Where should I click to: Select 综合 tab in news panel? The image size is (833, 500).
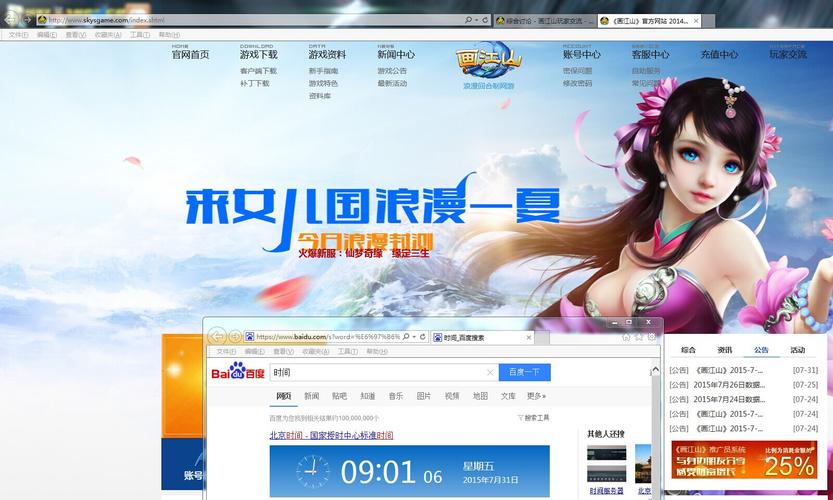click(x=688, y=350)
